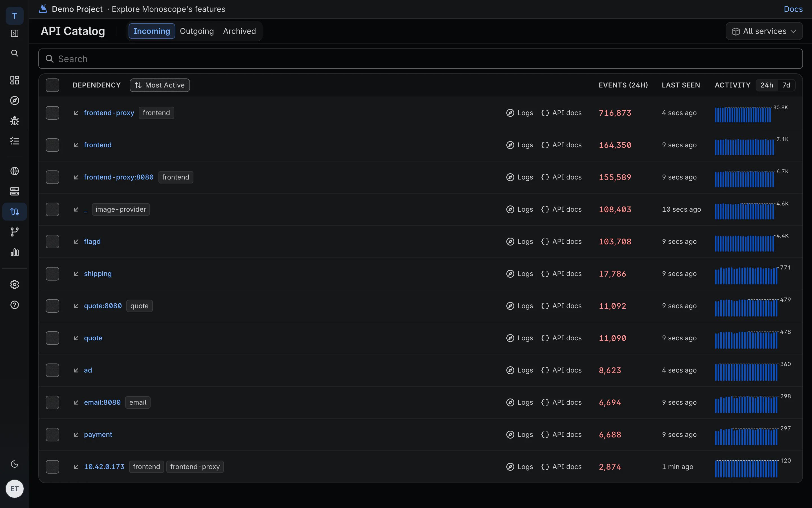Click the Search input field
Image resolution: width=812 pixels, height=508 pixels.
tap(420, 59)
